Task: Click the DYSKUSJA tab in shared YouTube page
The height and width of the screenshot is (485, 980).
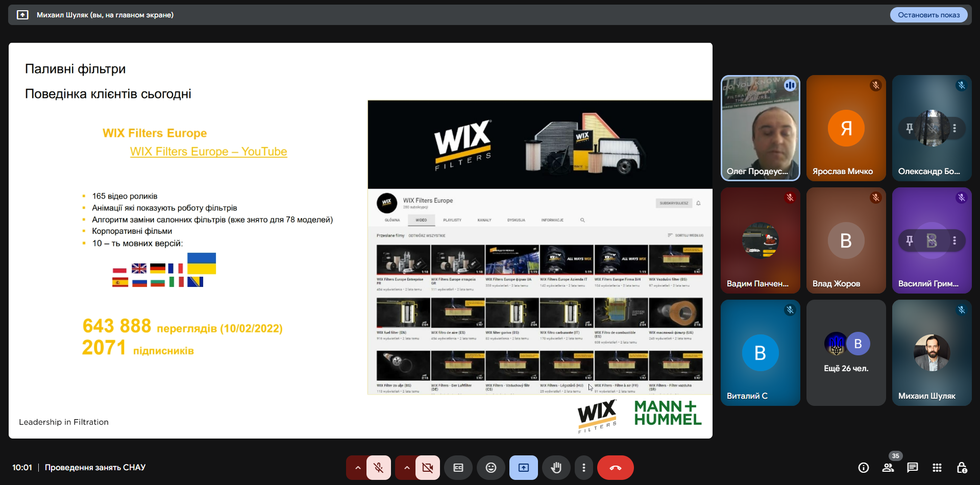Action: pos(516,220)
